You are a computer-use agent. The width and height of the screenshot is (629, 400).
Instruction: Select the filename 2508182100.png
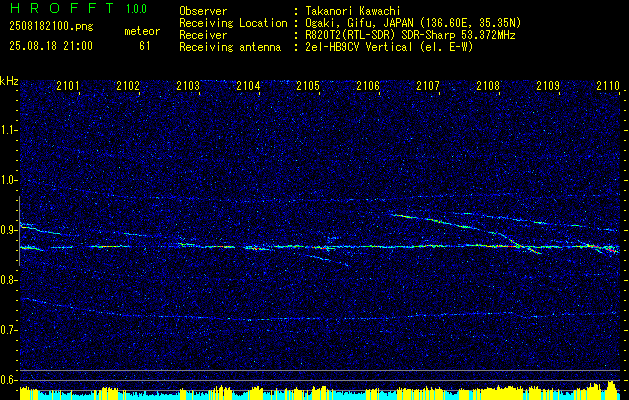51,26
